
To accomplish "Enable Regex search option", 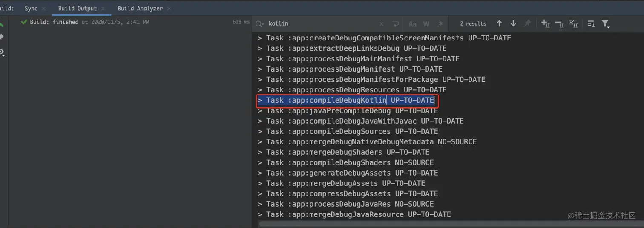I will click(x=440, y=24).
